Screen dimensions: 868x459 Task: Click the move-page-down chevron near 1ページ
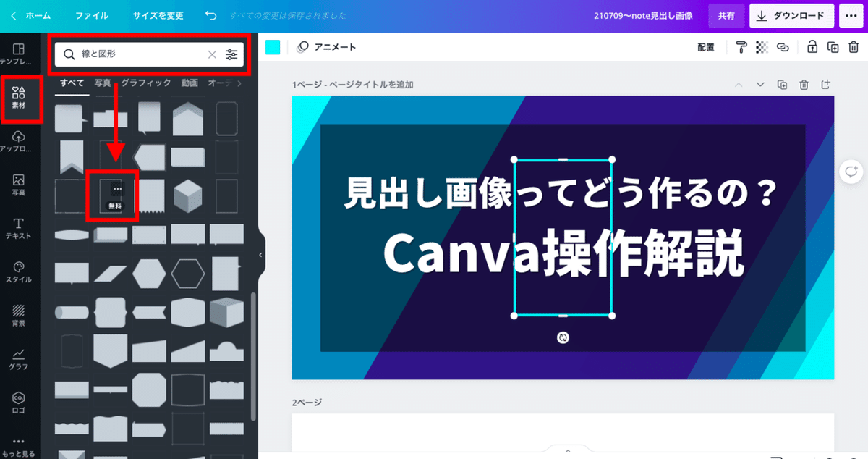tap(760, 84)
